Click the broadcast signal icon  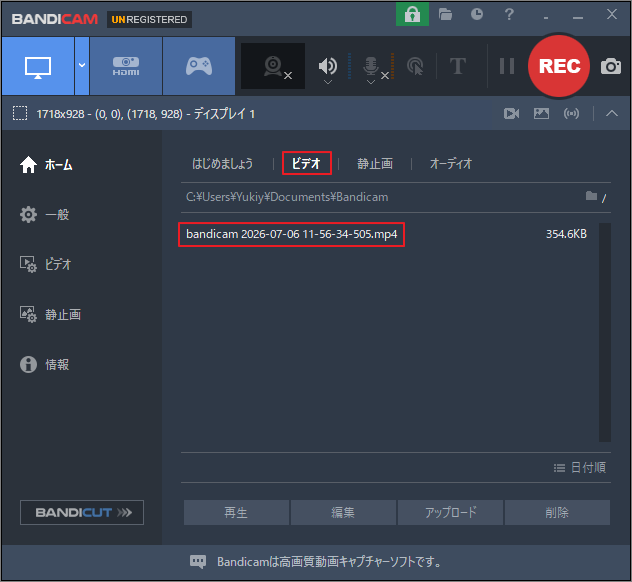point(571,114)
